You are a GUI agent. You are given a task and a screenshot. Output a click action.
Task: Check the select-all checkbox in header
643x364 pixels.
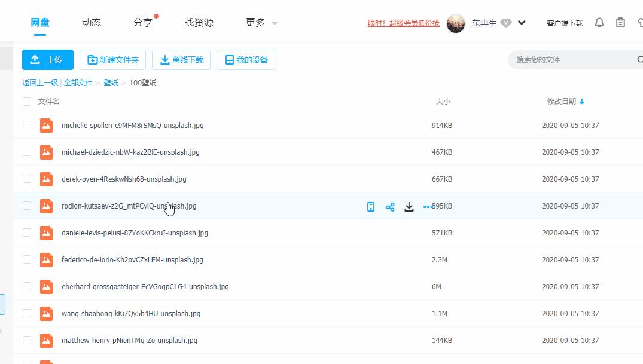[x=26, y=101]
